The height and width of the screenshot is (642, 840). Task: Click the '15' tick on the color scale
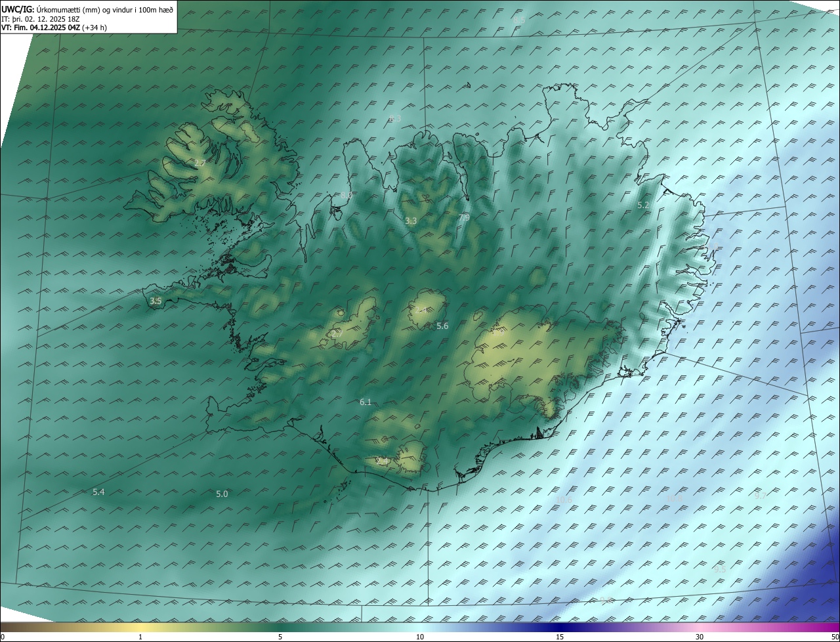pyautogui.click(x=560, y=637)
